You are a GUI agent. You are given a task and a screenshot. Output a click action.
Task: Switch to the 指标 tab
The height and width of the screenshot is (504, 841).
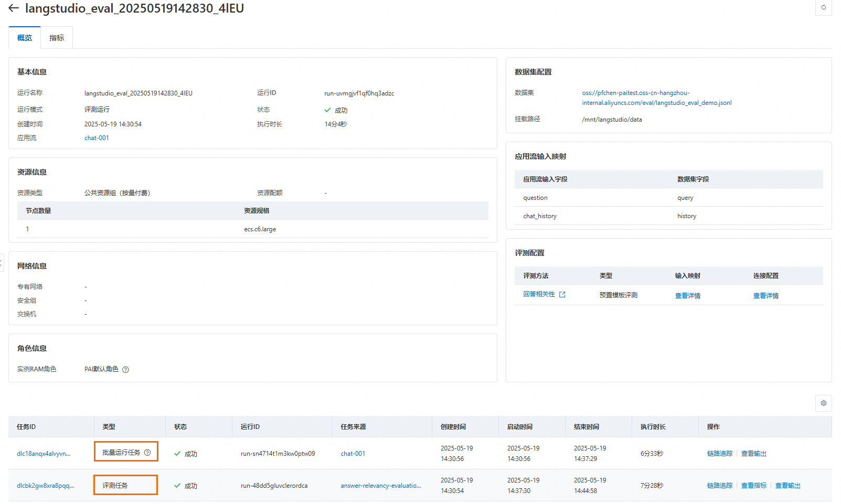(x=57, y=38)
